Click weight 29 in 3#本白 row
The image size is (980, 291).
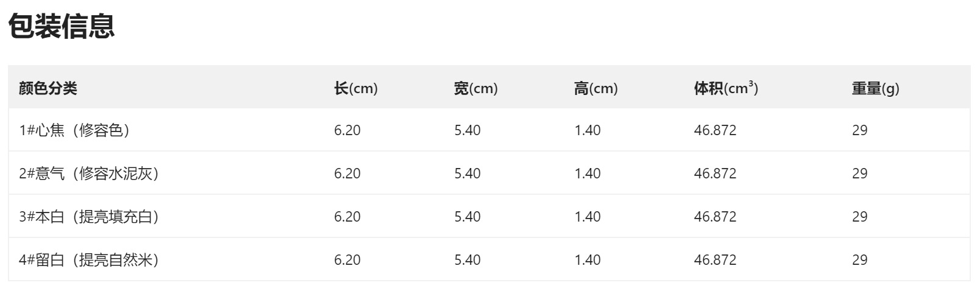[x=859, y=217]
